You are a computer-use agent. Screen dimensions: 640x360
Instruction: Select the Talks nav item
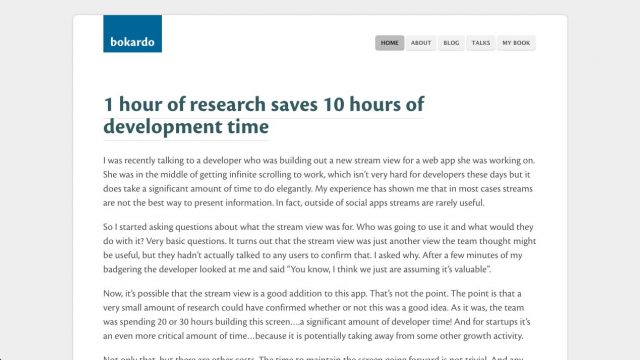pos(481,43)
